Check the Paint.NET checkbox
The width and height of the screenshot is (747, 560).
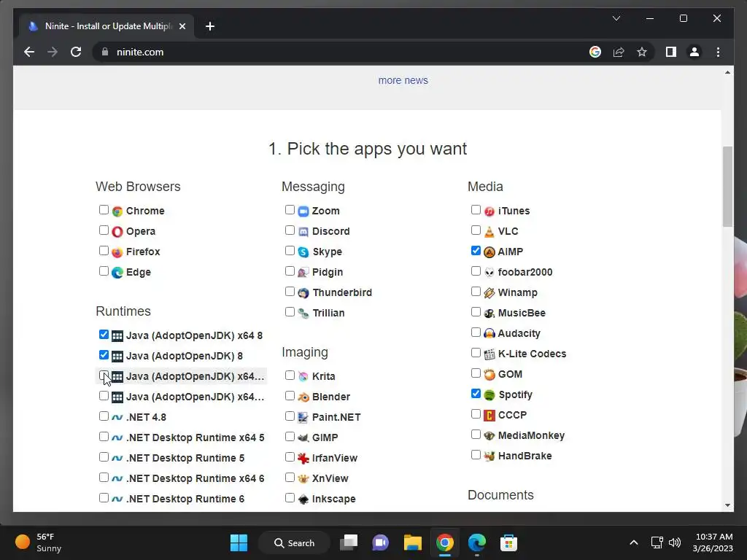click(x=290, y=416)
